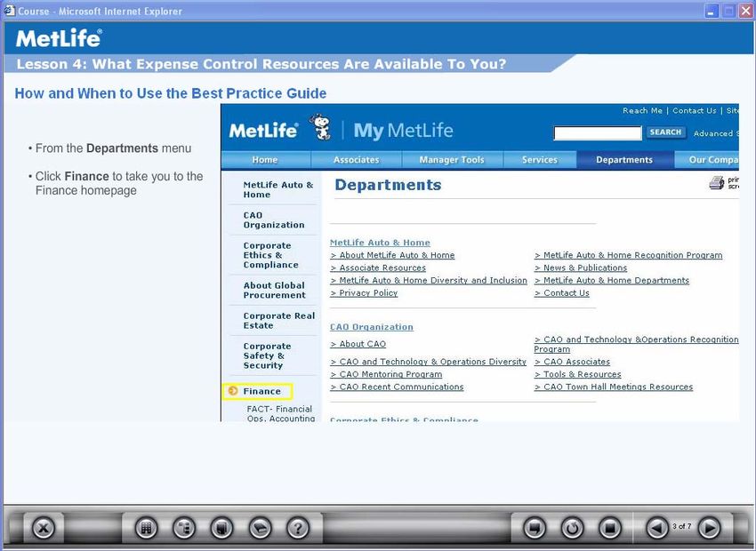Screen dimensions: 756x551
Task: Click inside the portal search text box
Action: [x=598, y=133]
